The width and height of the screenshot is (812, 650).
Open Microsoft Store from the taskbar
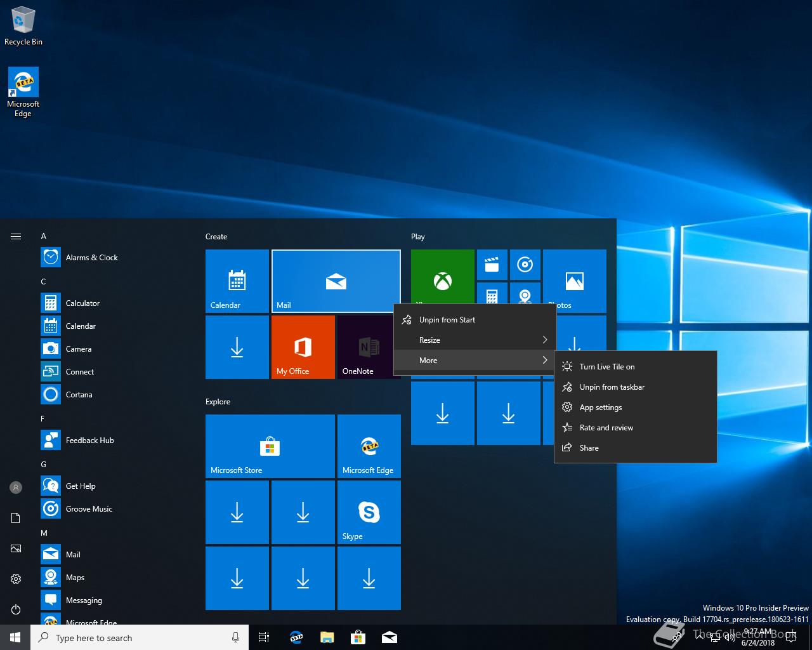point(358,637)
